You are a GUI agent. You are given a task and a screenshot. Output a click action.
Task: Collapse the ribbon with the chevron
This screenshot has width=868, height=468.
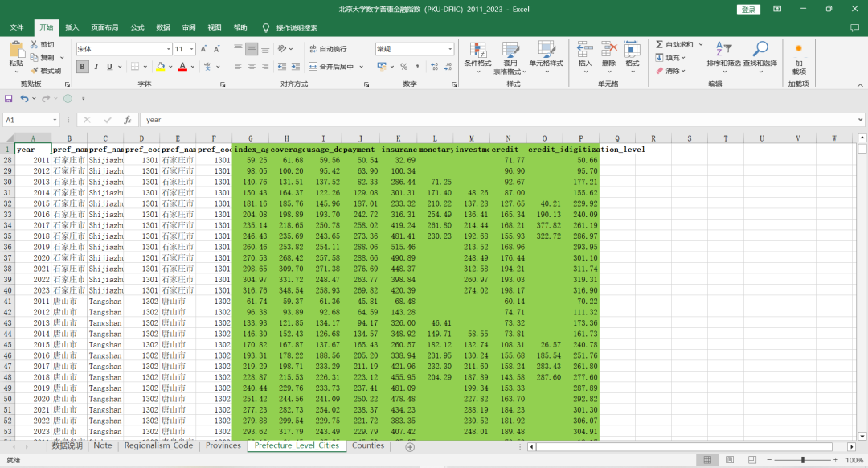click(860, 85)
